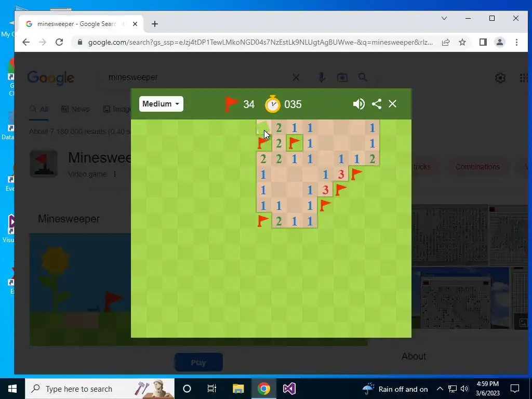
Task: Open the taskbar clock and date
Action: point(487,389)
